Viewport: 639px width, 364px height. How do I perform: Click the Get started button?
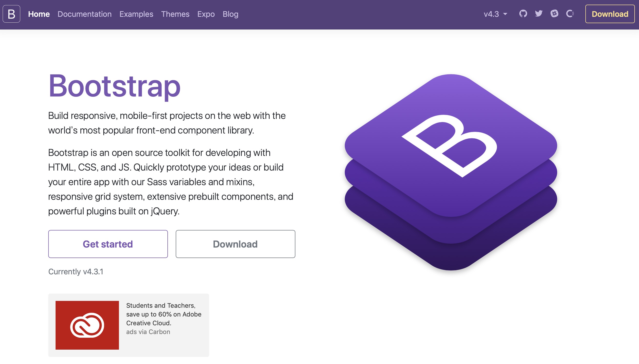(x=107, y=243)
